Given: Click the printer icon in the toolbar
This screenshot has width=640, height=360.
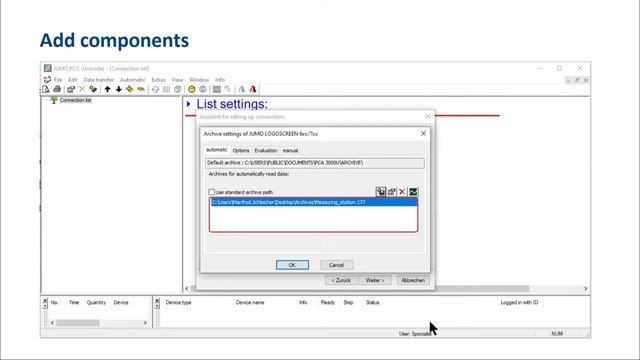Looking at the screenshot, I should pos(57,89).
